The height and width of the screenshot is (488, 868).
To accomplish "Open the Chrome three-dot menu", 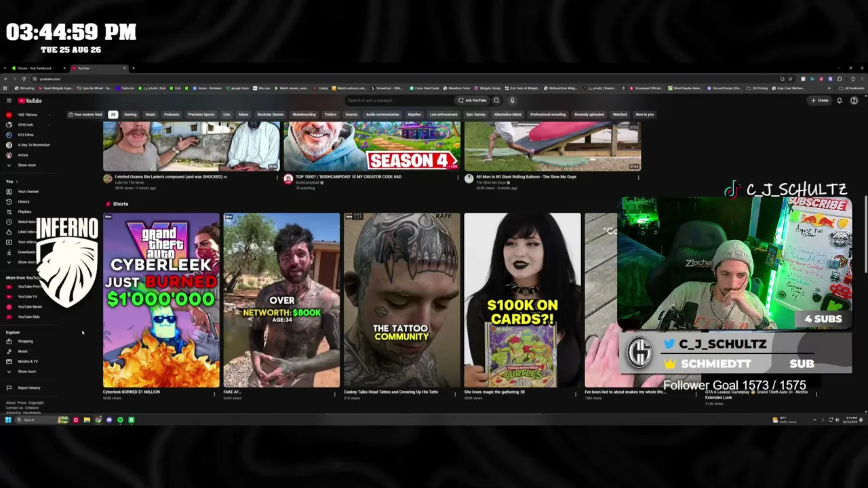I will click(862, 79).
